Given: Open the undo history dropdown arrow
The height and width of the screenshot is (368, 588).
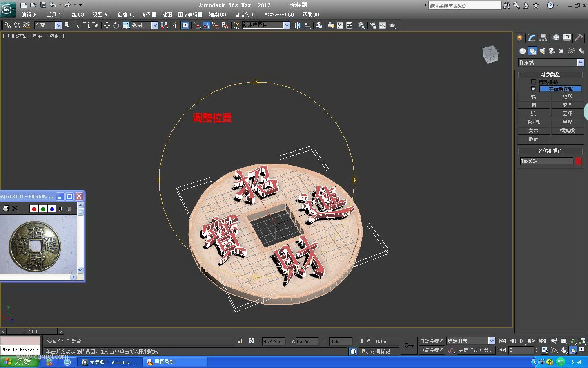Looking at the screenshot, I should pos(60,5).
